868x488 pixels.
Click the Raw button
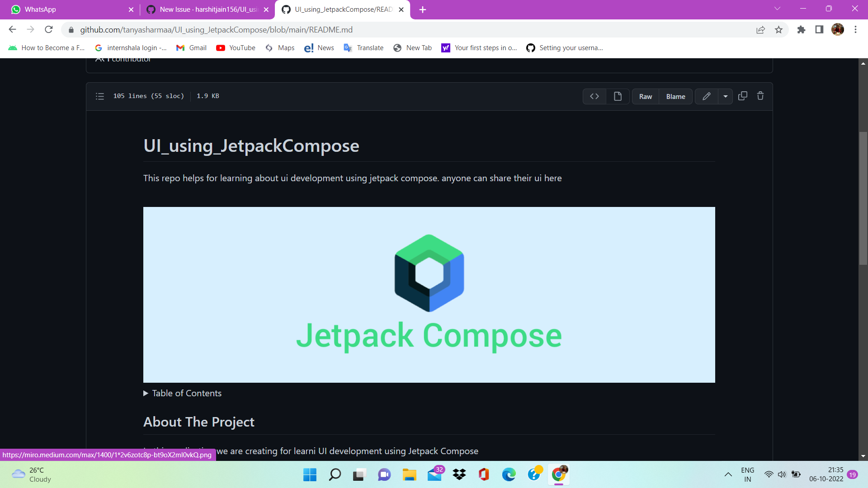pos(645,96)
